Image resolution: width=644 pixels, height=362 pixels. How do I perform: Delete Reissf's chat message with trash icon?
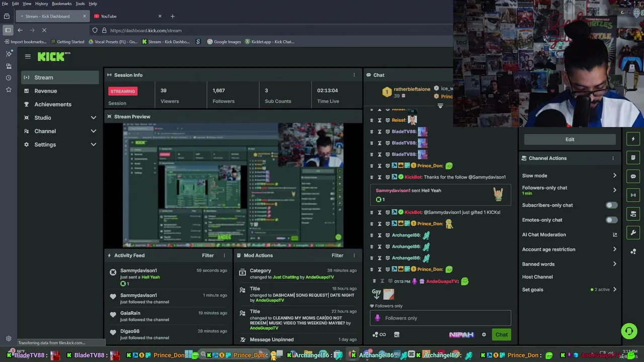[372, 120]
